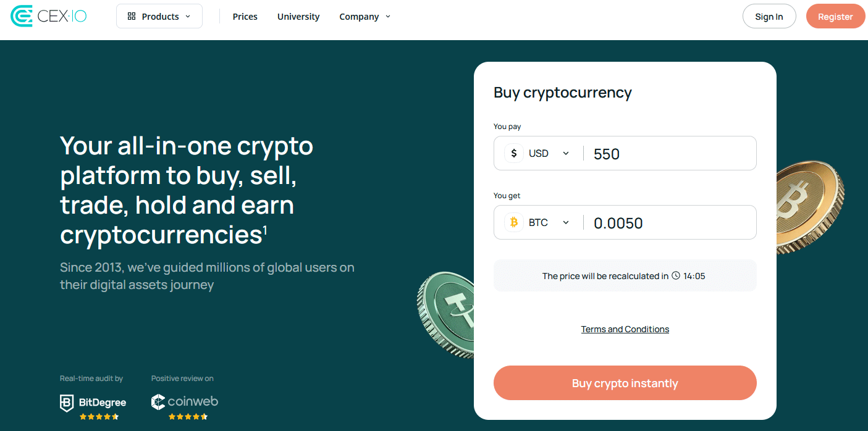This screenshot has width=868, height=431.
Task: Click the BitDegree shield logo
Action: (x=67, y=403)
